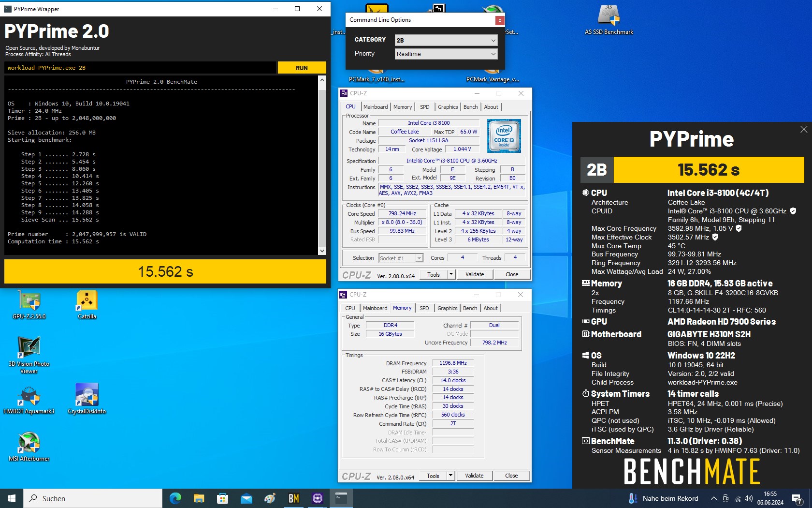Click RUN button in PYPrime Wrapper
Image resolution: width=812 pixels, height=508 pixels.
tap(302, 68)
